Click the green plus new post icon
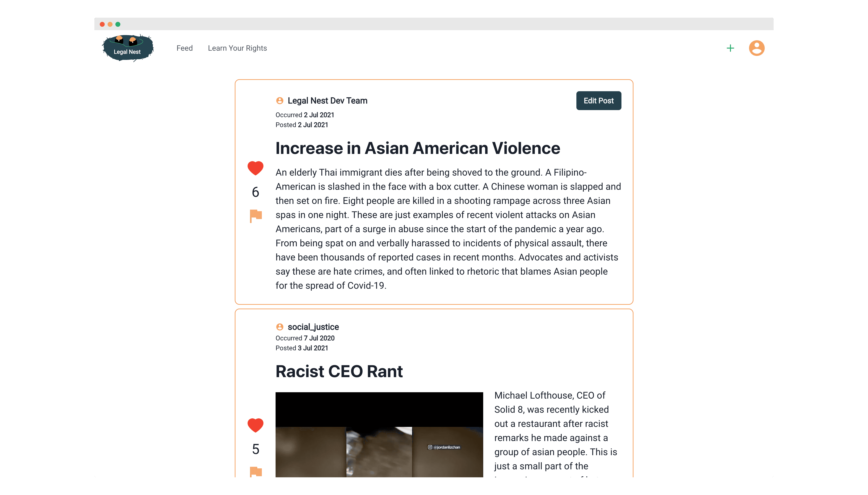The height and width of the screenshot is (495, 868). pos(730,48)
